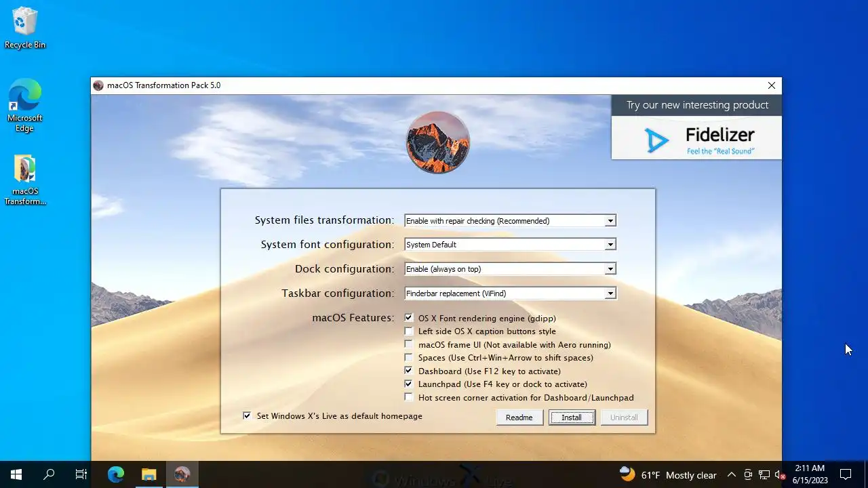Open File Explorer from the taskbar
The image size is (868, 488).
(149, 474)
